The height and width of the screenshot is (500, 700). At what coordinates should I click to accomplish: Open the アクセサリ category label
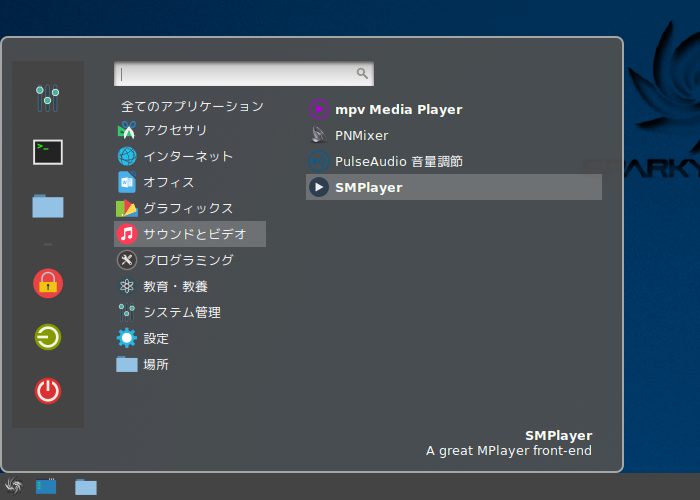[x=175, y=130]
